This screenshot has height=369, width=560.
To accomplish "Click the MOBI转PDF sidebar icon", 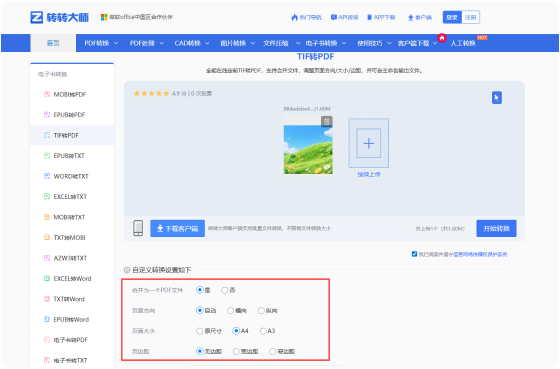I will tap(47, 94).
